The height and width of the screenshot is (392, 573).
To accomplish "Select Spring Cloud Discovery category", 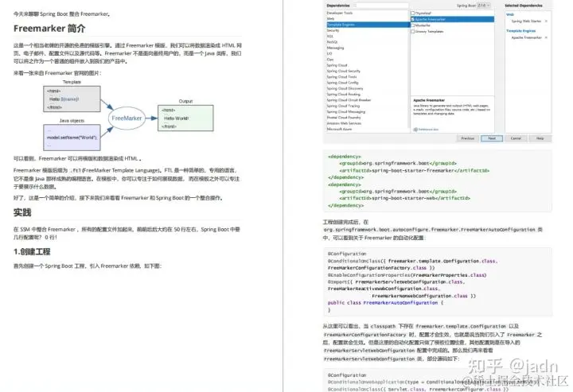I will coord(345,89).
